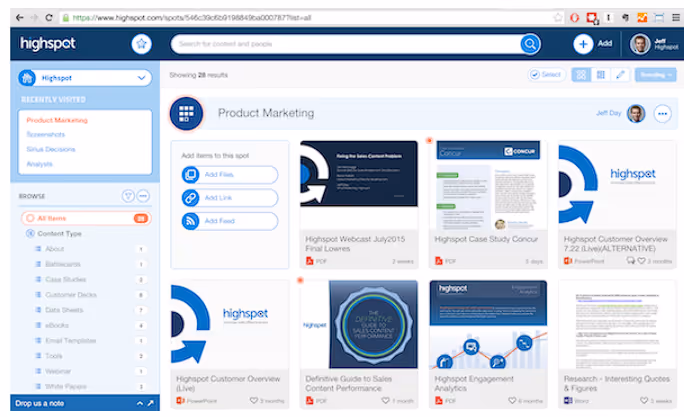Open the Definitive Guide to Sales thumbnail
Viewport: 684px width, 417px height.
pos(359,325)
